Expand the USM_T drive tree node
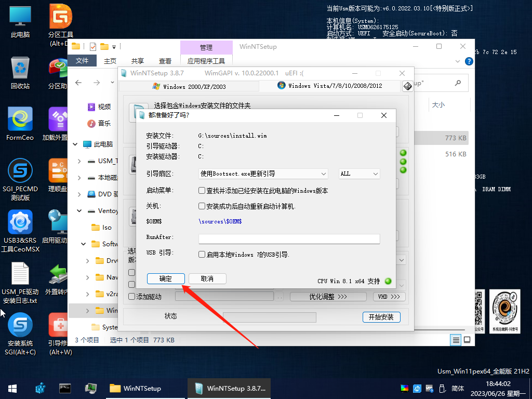532x399 pixels. pyautogui.click(x=79, y=161)
